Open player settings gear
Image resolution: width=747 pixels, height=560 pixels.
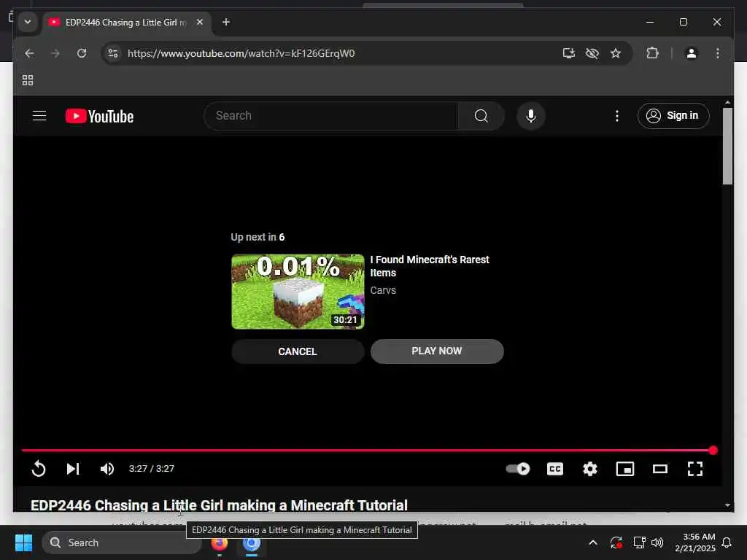pos(589,469)
